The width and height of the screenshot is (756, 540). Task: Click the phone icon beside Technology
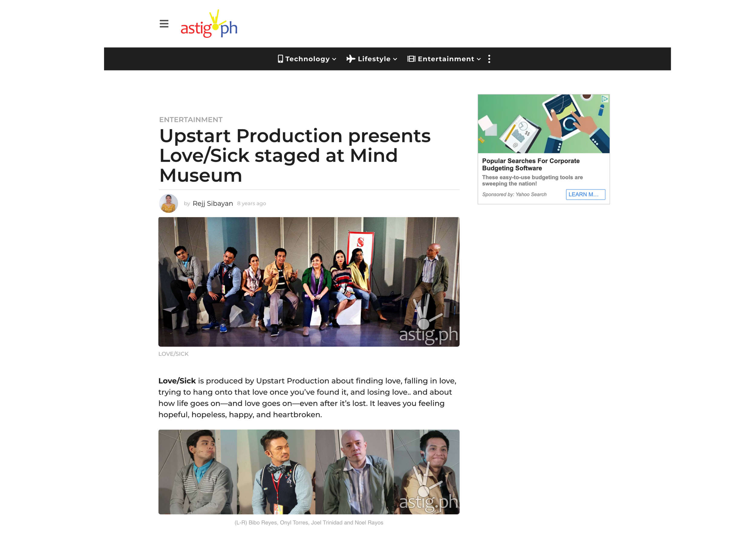[x=280, y=59]
